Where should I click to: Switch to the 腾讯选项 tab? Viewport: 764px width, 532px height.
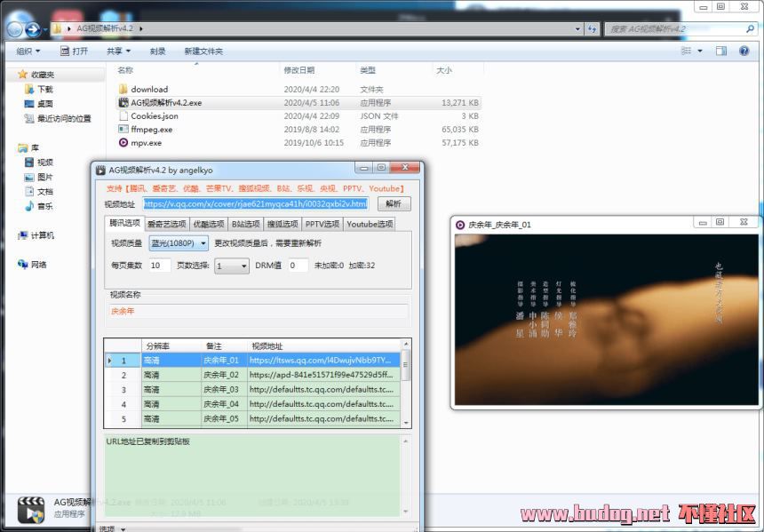124,223
